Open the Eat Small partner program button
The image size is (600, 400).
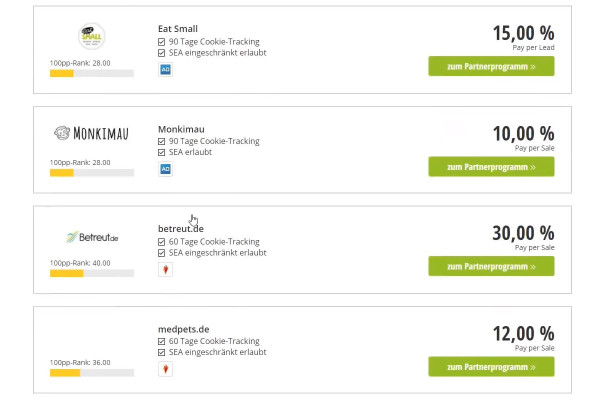[491, 66]
